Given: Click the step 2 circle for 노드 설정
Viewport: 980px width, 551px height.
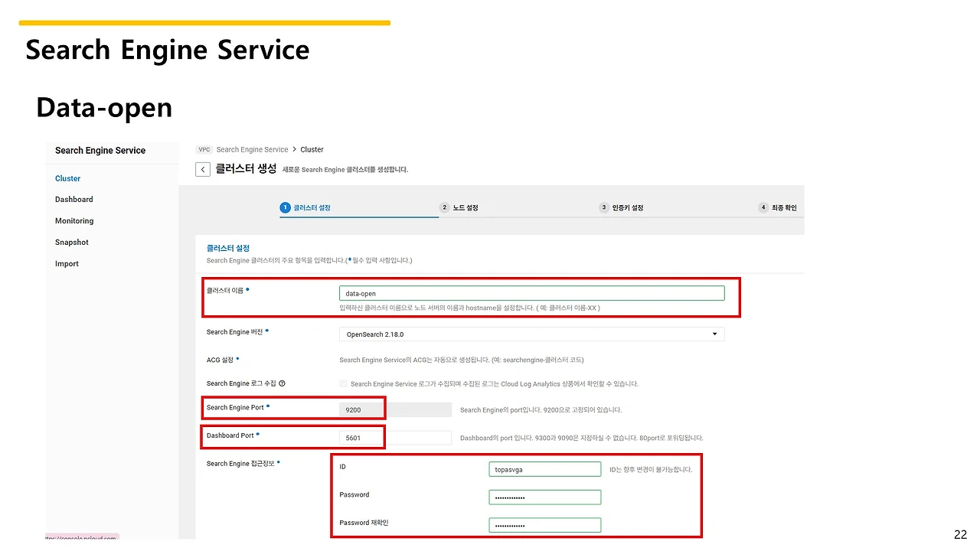Looking at the screenshot, I should 444,207.
